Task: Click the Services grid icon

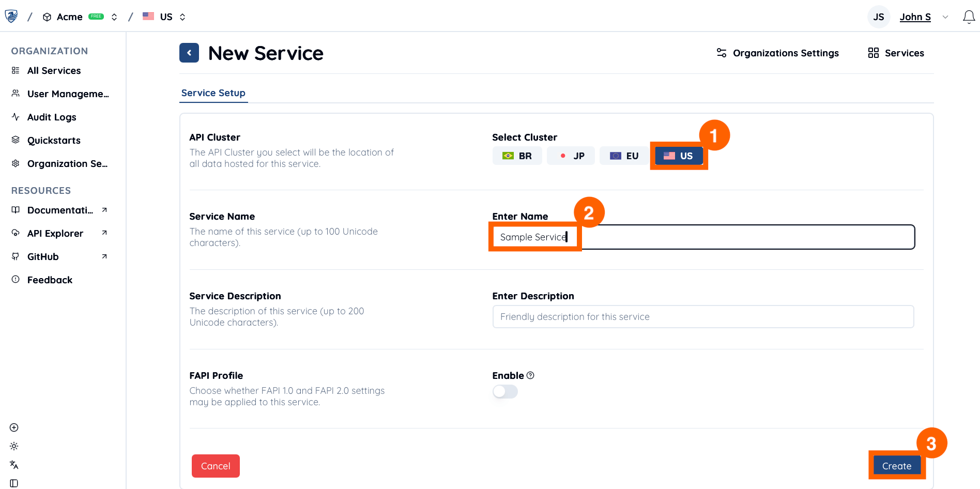Action: pyautogui.click(x=874, y=53)
